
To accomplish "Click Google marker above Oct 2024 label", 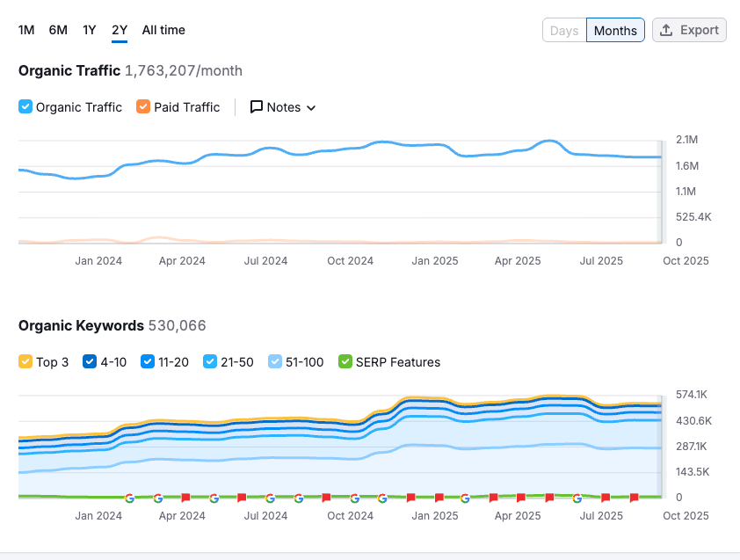I will click(354, 498).
